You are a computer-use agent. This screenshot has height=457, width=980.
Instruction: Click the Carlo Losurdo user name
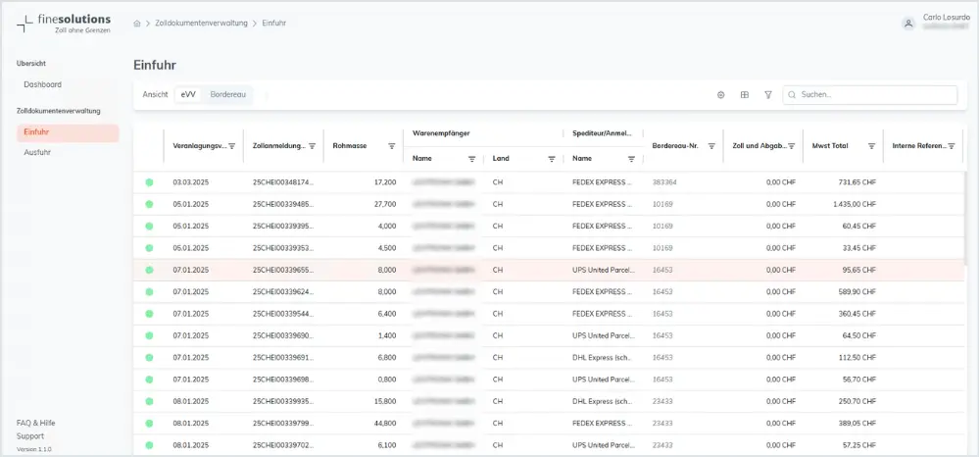947,18
